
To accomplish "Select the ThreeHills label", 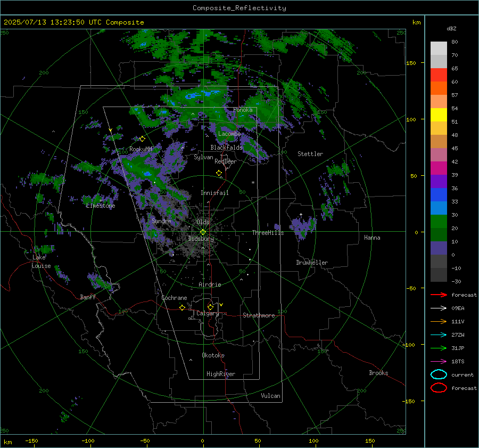I will [268, 233].
